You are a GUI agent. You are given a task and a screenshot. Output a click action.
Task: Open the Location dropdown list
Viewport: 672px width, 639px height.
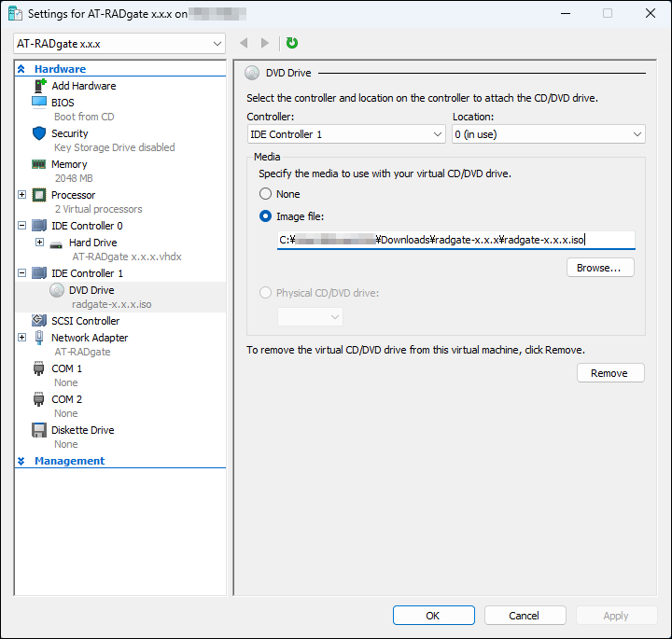coord(548,134)
